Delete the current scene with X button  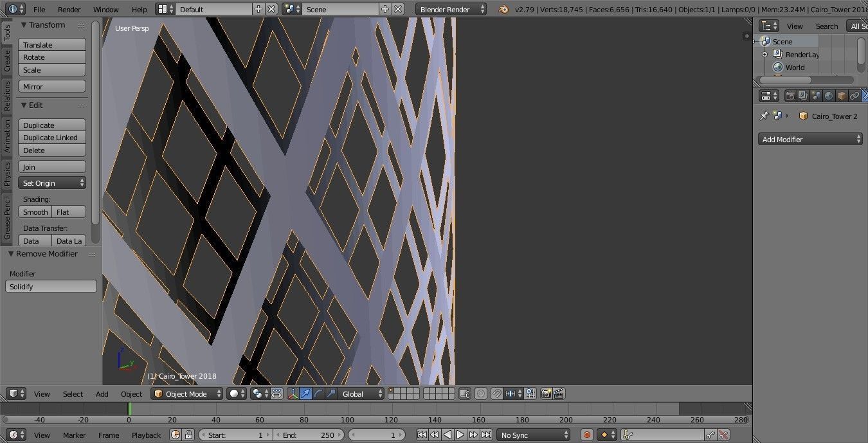tap(398, 9)
